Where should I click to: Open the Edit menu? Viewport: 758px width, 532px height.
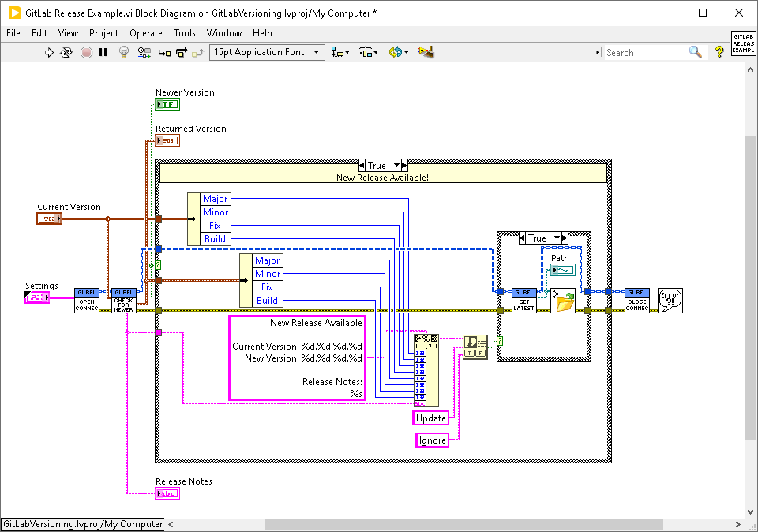[39, 33]
